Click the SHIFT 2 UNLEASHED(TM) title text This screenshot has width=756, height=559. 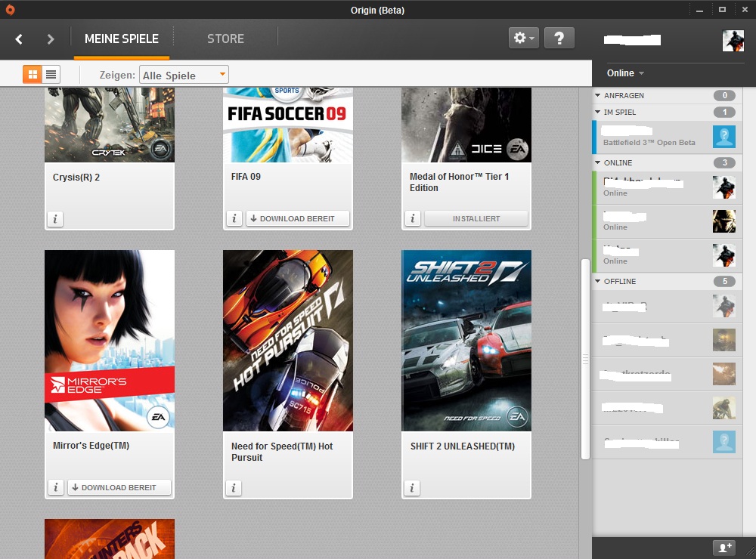pos(463,446)
